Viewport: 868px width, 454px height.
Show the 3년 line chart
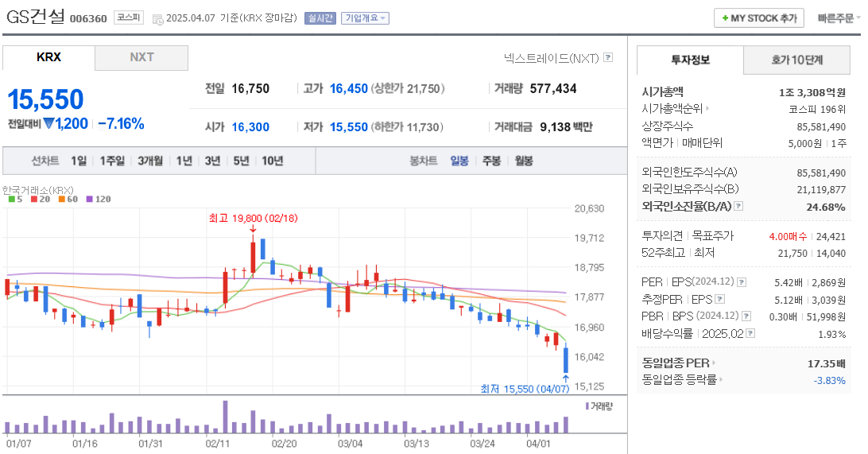click(x=212, y=161)
